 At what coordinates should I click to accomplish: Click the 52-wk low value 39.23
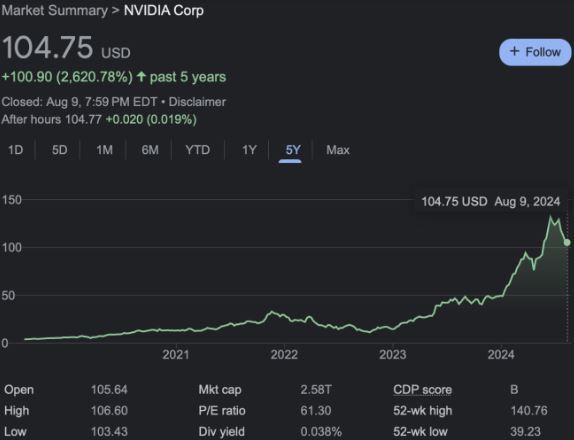[x=525, y=432]
